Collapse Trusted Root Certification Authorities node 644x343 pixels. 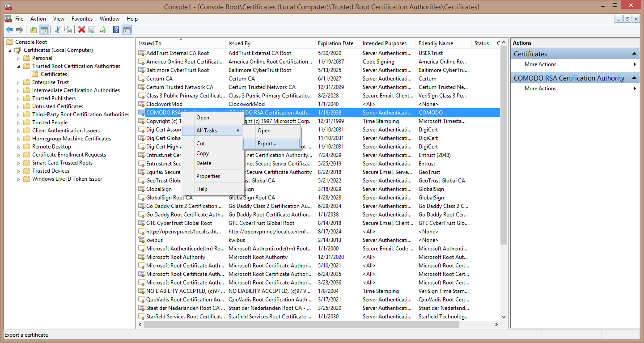[19, 66]
